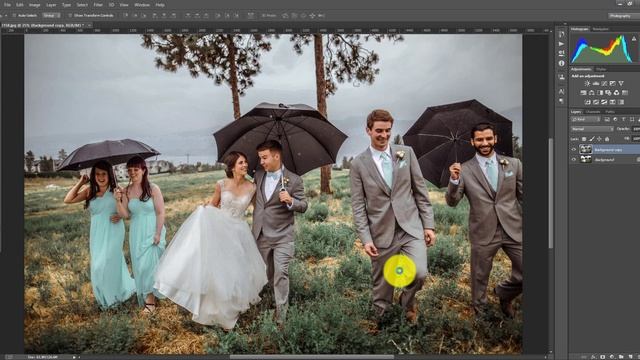Align top edges in options bar
This screenshot has width=640, height=360.
126,15
